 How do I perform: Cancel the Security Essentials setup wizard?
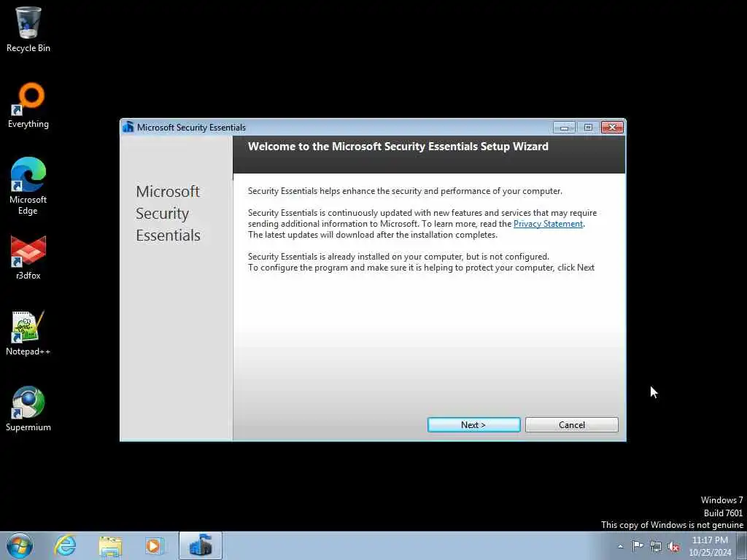tap(572, 425)
